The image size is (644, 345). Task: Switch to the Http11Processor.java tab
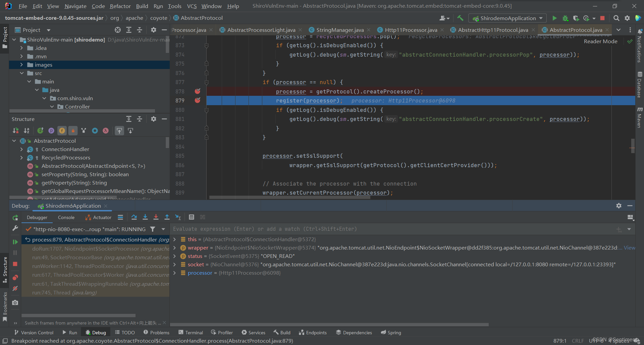(x=411, y=30)
